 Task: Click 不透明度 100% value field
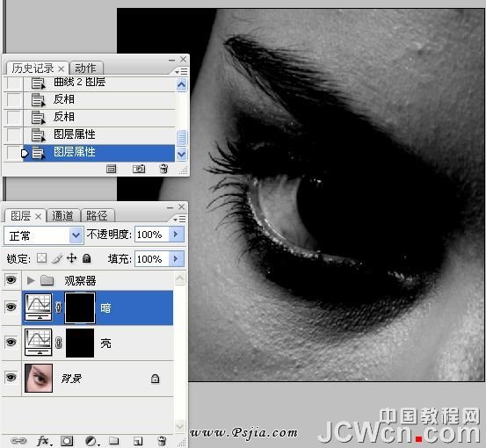point(152,235)
